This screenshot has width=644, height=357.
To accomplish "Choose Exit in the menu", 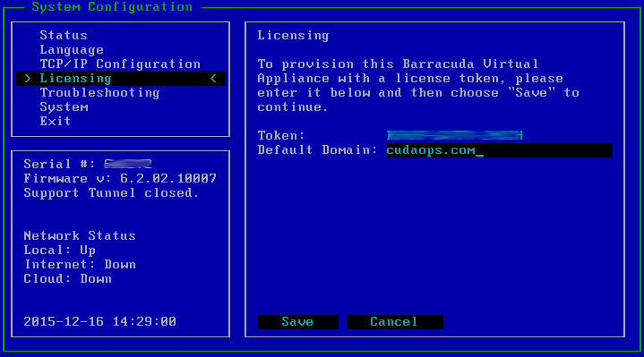I will pyautogui.click(x=55, y=121).
